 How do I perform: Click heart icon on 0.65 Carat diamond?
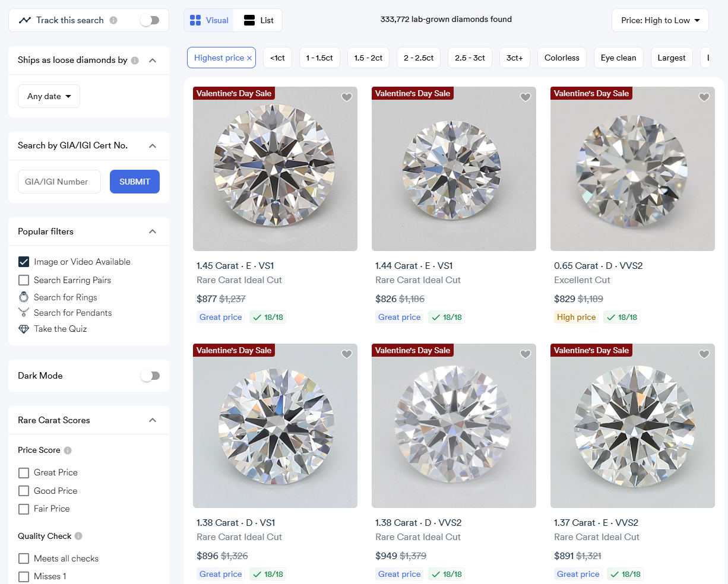point(704,97)
